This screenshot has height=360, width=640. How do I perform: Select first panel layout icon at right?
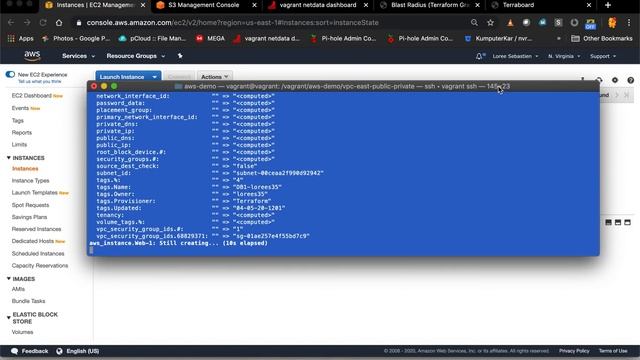(x=608, y=222)
